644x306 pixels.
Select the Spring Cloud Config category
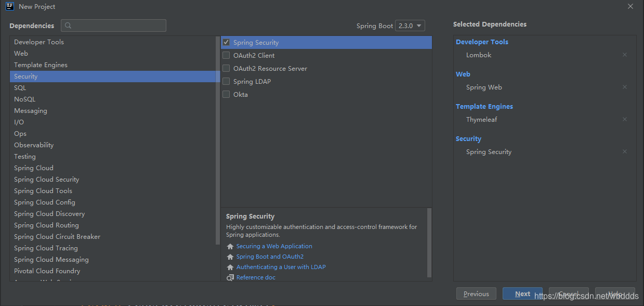(44, 202)
